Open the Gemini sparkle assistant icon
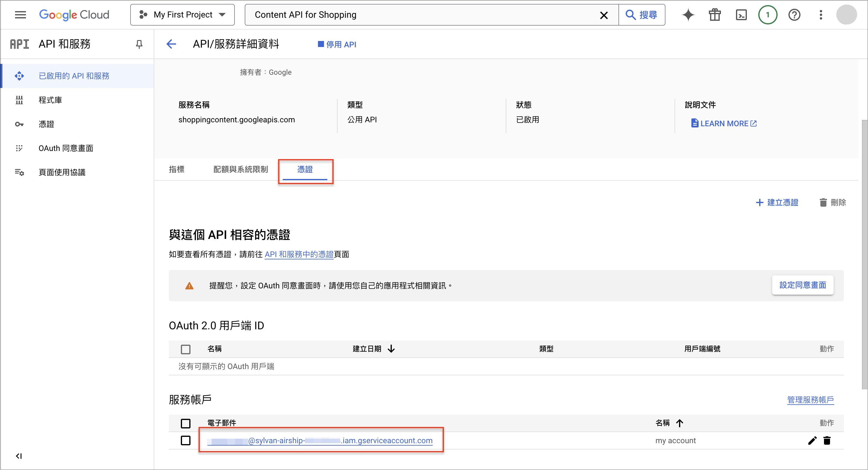 (x=688, y=15)
